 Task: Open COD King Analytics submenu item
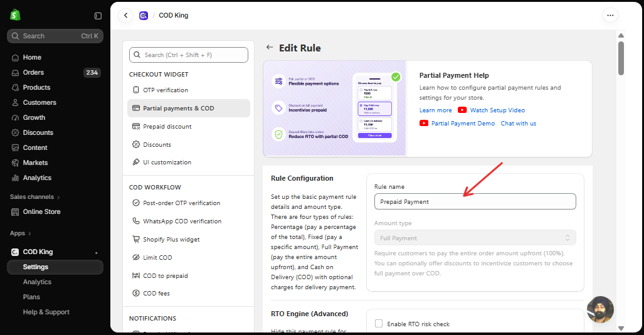point(55,282)
